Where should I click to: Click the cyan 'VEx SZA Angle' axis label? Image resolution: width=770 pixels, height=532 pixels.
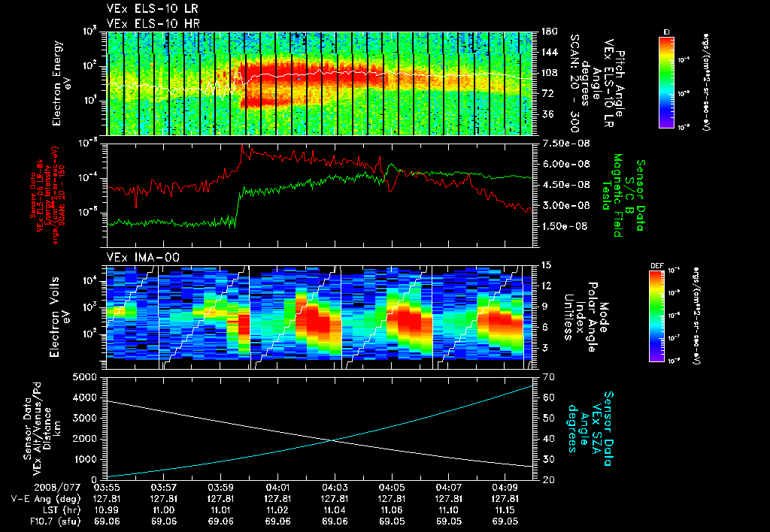(591, 428)
